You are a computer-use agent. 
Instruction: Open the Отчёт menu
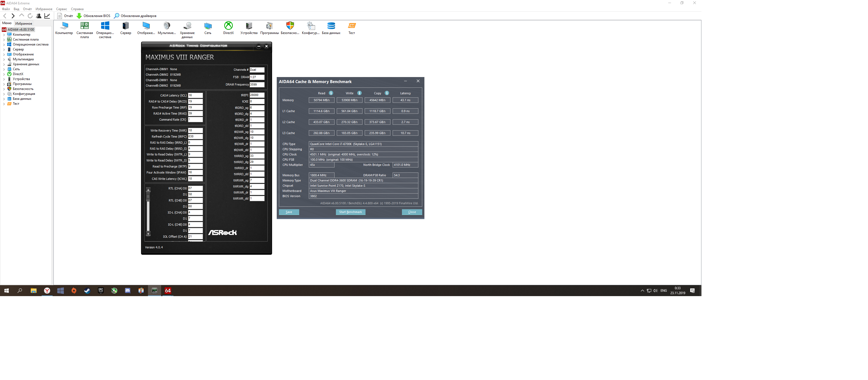point(27,9)
